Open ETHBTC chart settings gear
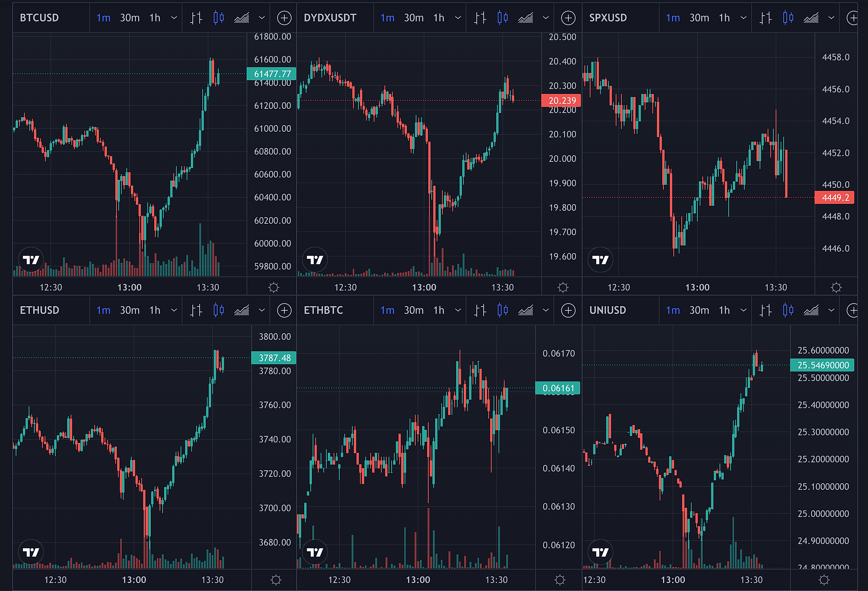This screenshot has height=591, width=868. pyautogui.click(x=560, y=580)
